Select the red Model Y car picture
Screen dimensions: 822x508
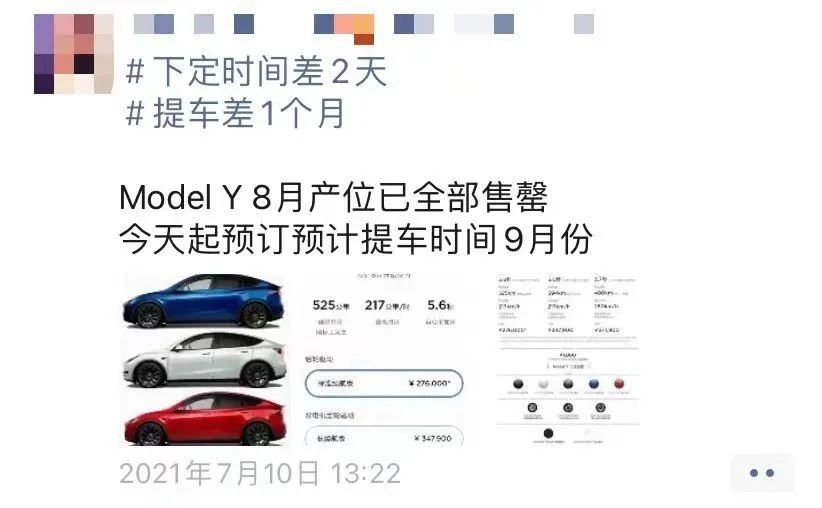pyautogui.click(x=205, y=418)
